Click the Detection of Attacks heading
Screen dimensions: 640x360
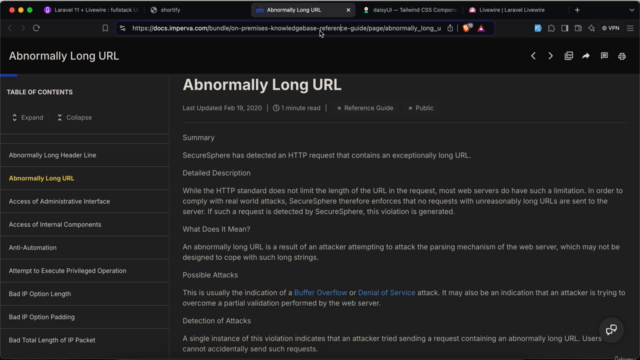(217, 321)
